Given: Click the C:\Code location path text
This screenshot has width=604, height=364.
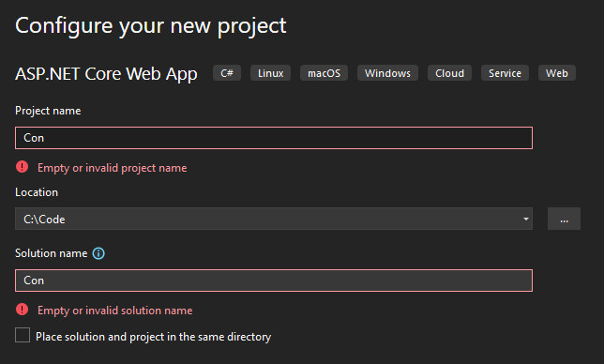Looking at the screenshot, I should (44, 220).
